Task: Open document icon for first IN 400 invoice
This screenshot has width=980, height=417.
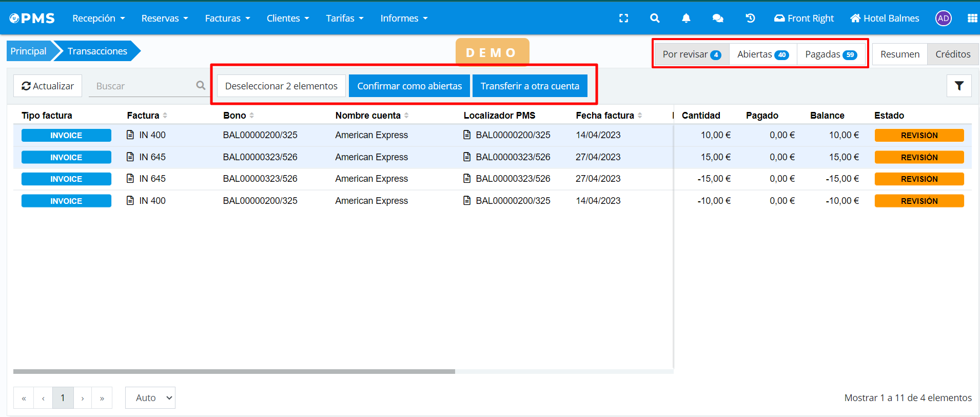Action: (130, 135)
